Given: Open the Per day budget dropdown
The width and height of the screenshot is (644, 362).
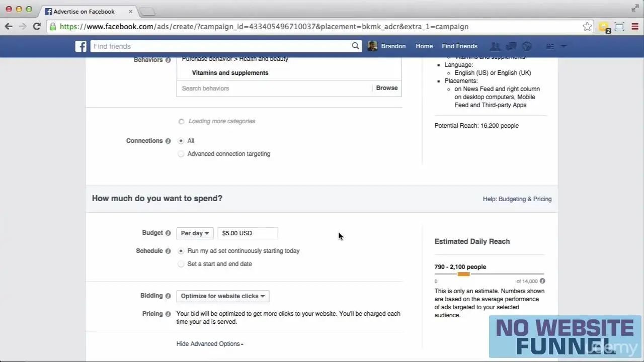Looking at the screenshot, I should pyautogui.click(x=195, y=233).
